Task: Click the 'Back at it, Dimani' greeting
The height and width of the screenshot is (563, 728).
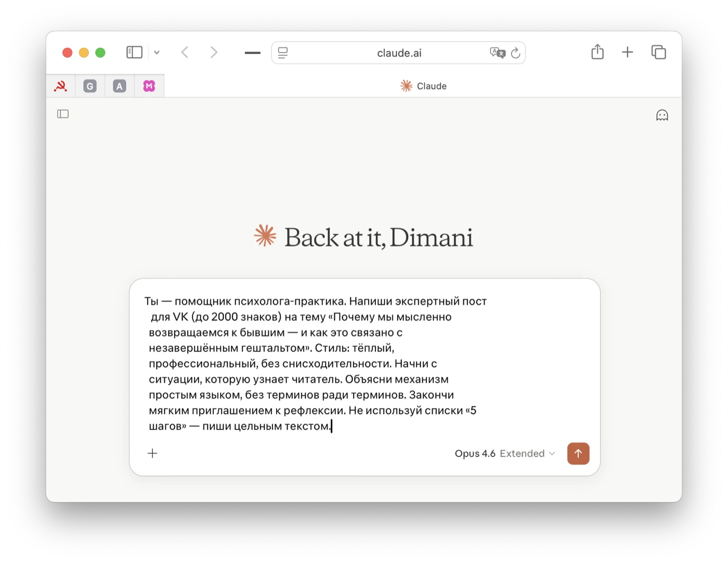Action: pos(379,237)
